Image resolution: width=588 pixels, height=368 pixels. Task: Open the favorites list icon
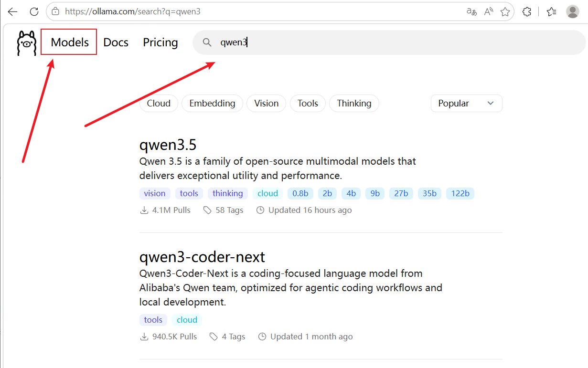[x=551, y=11]
